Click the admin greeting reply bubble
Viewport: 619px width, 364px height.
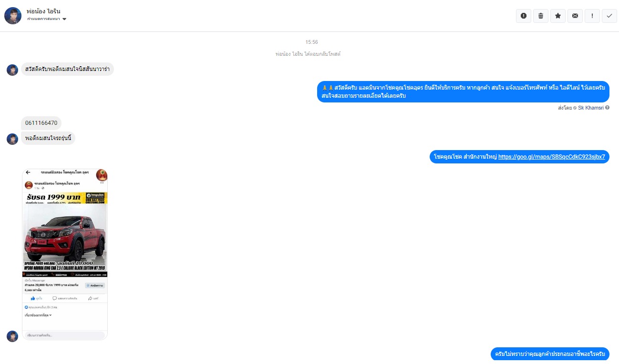pyautogui.click(x=463, y=91)
